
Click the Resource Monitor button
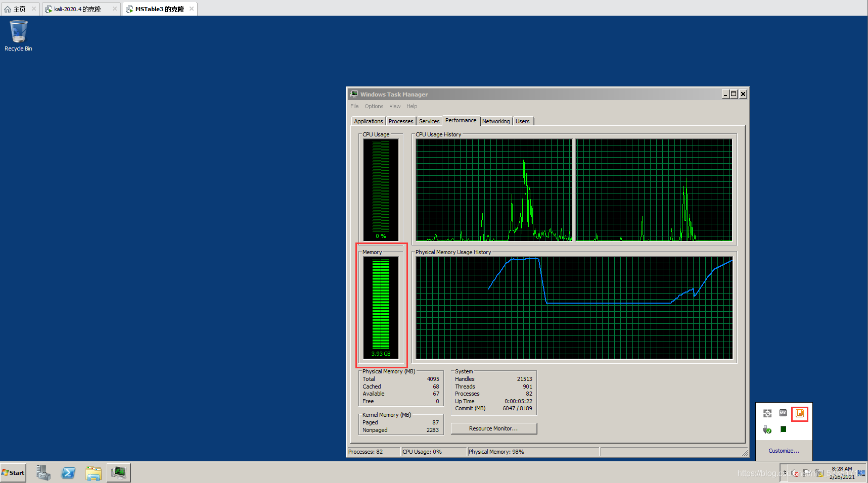pos(494,428)
